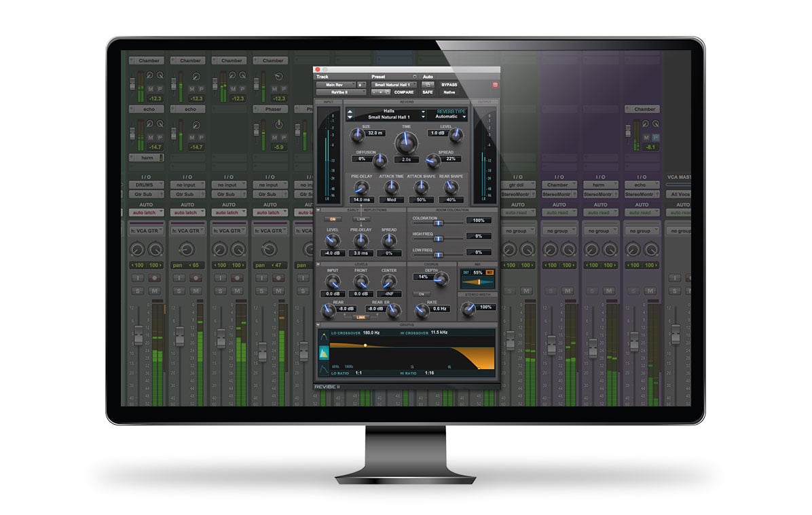Click the preset save icon beside COMPARE
Screen dimensions: 812x515
click(388, 92)
